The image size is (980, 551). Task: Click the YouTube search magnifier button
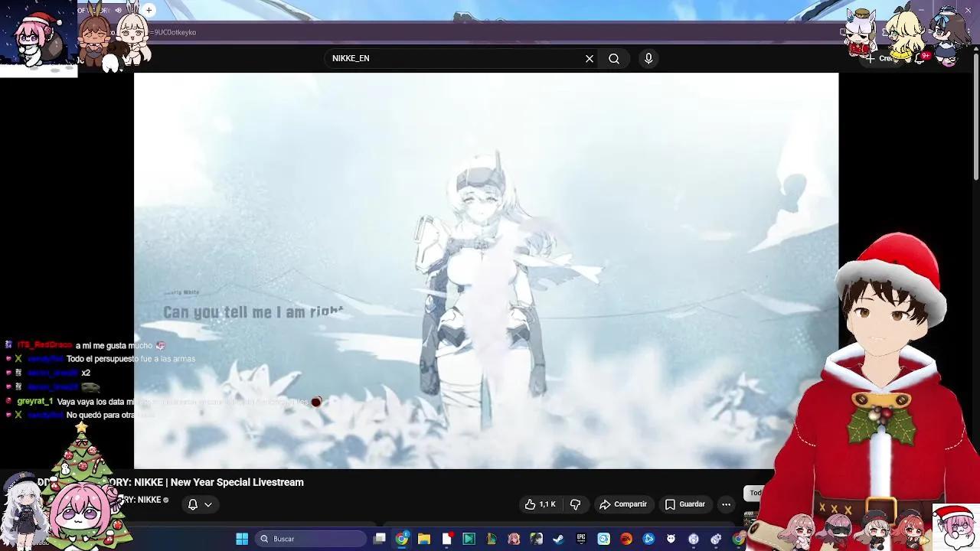(x=614, y=58)
